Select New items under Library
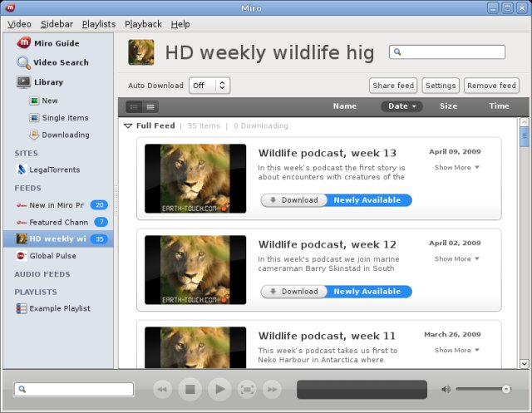532x413 pixels. click(x=43, y=101)
